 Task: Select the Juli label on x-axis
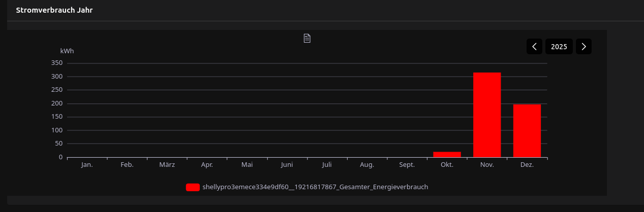pyautogui.click(x=327, y=165)
